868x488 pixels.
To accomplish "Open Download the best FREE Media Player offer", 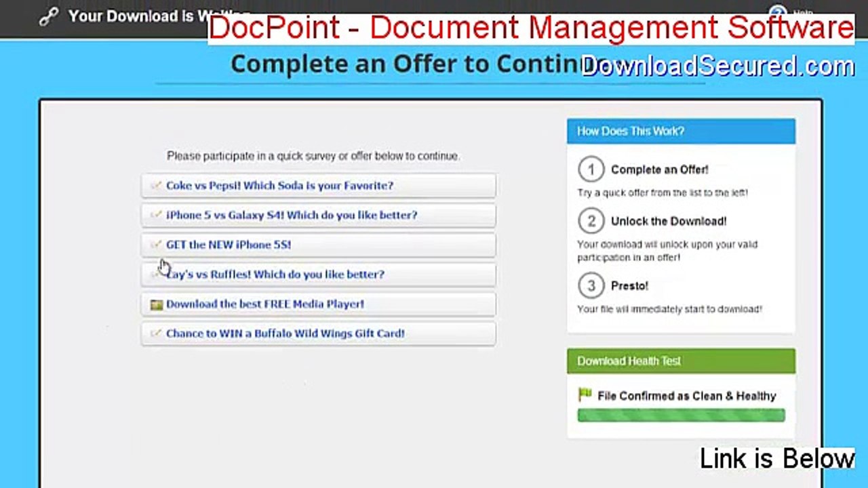I will [x=318, y=304].
